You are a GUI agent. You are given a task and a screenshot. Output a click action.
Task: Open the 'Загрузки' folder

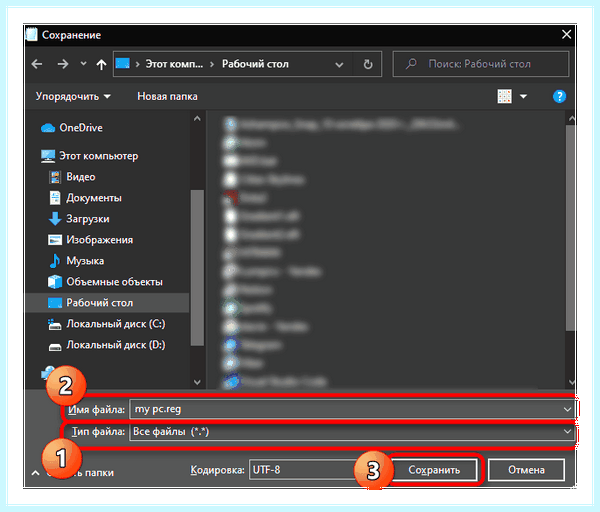79,219
